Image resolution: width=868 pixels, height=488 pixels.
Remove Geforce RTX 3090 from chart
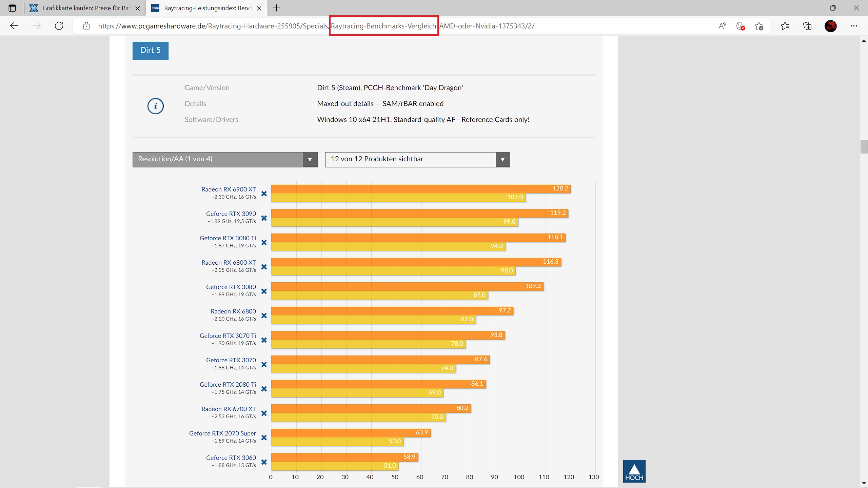coord(264,218)
